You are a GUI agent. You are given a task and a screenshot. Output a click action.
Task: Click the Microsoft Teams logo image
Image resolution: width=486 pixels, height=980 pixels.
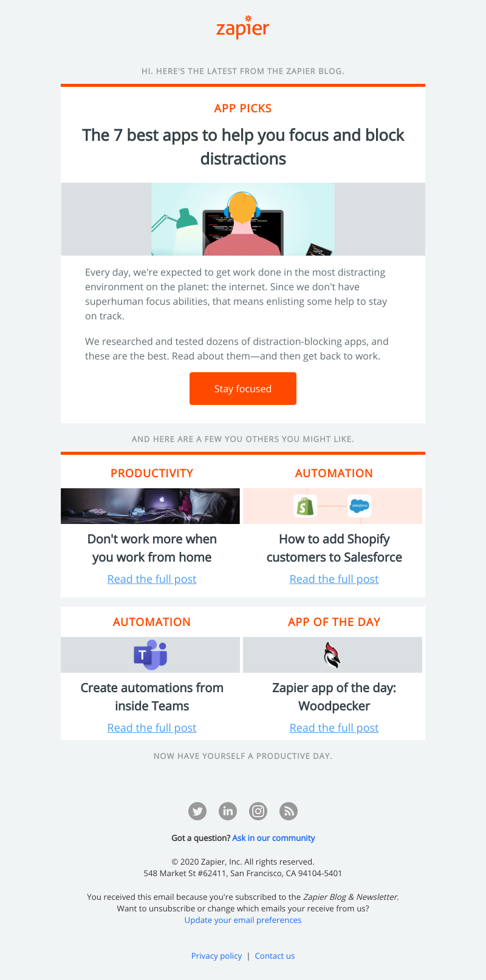click(150, 655)
